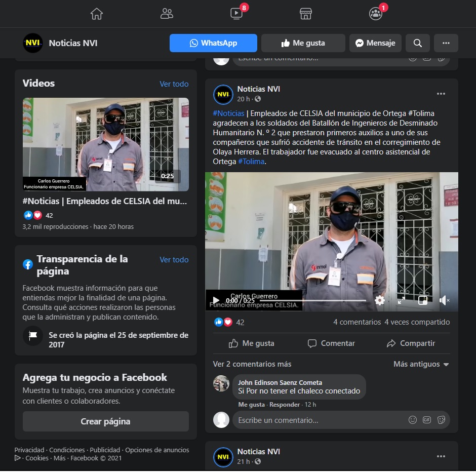The width and height of the screenshot is (476, 472).
Task: Open video settings gear icon
Action: (x=379, y=300)
